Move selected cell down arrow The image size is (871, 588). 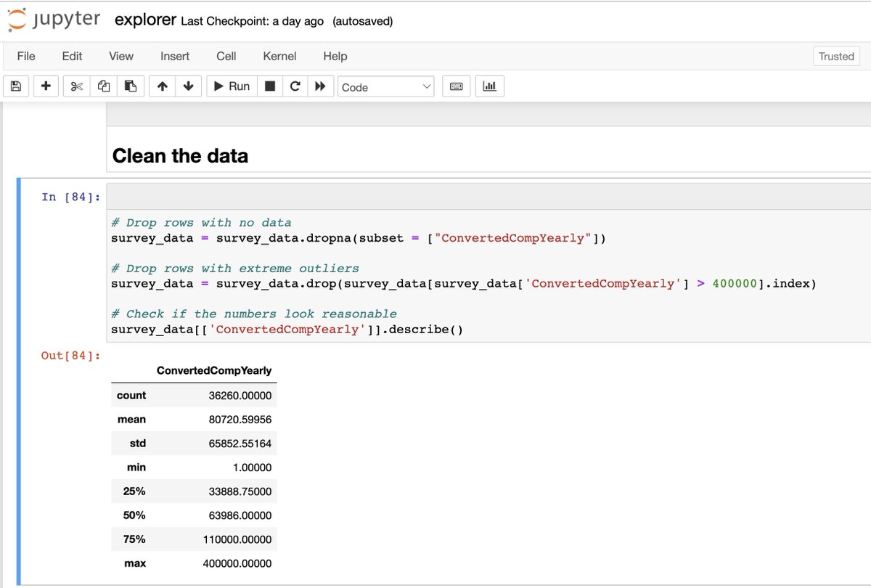[x=189, y=86]
